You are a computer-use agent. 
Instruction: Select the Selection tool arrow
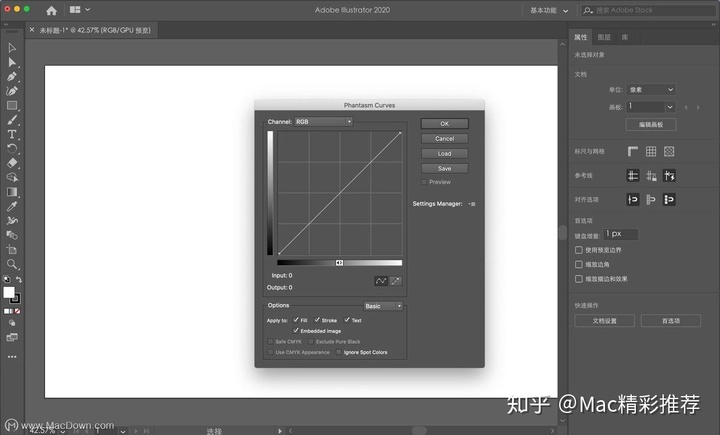[x=12, y=48]
